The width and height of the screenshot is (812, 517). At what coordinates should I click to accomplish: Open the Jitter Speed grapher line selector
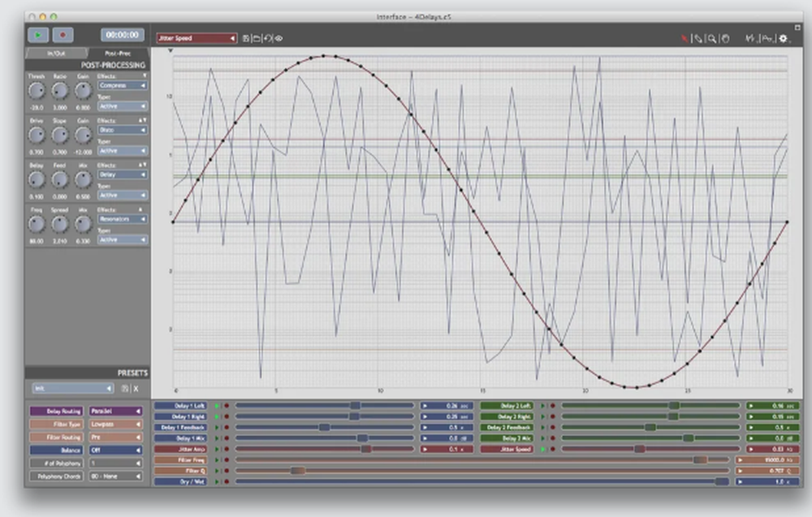(x=197, y=38)
